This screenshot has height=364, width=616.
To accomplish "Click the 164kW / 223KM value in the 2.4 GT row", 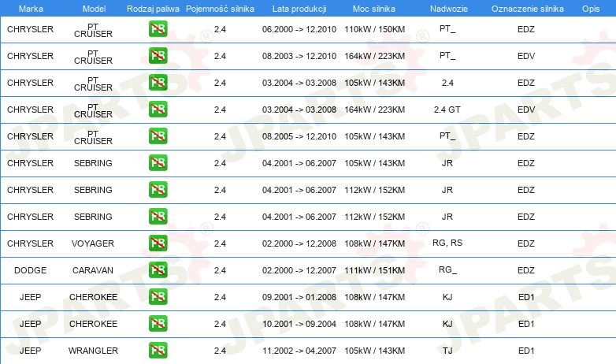I will (374, 110).
